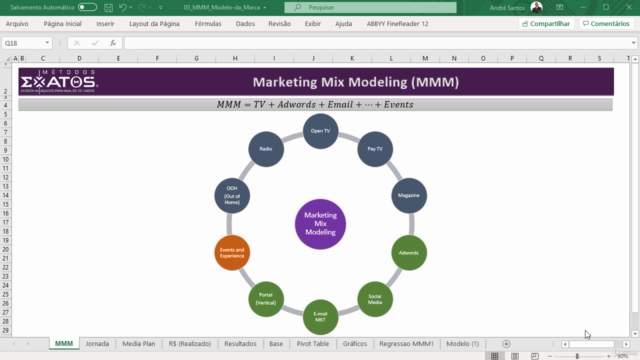
Task: Click the formula bar input area
Action: (x=376, y=43)
